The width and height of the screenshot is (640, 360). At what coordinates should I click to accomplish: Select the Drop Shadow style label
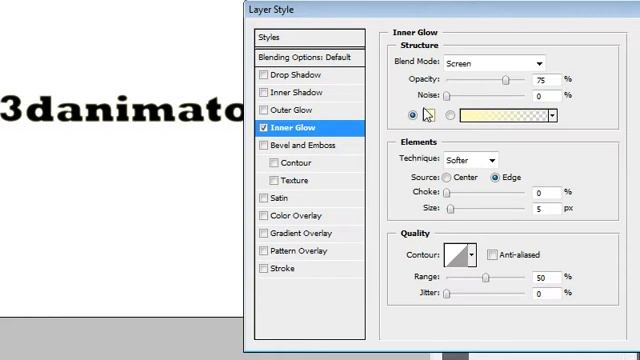click(296, 75)
